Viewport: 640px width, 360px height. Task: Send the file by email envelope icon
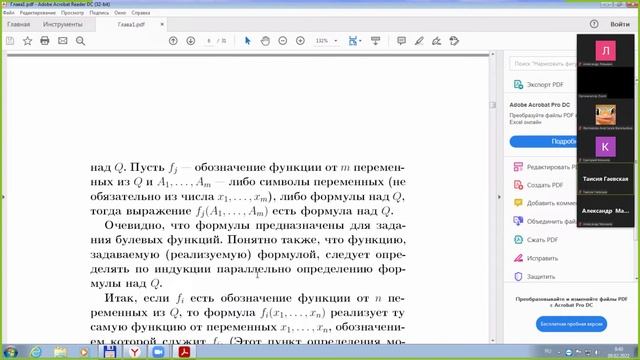pos(62,41)
